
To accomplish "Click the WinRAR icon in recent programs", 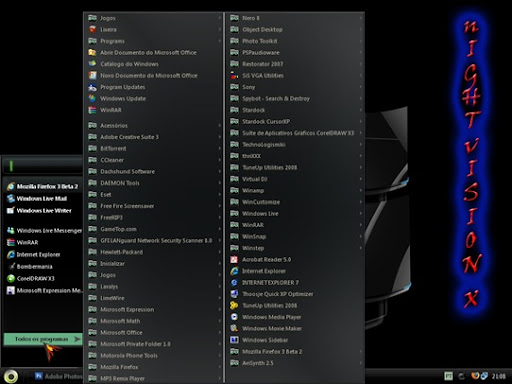I will pos(11,243).
